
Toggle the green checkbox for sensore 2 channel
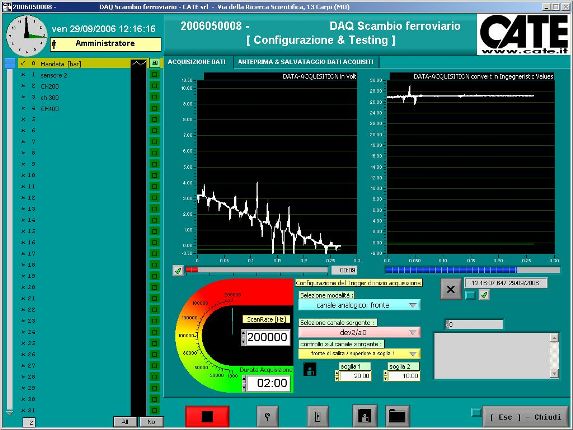[155, 75]
